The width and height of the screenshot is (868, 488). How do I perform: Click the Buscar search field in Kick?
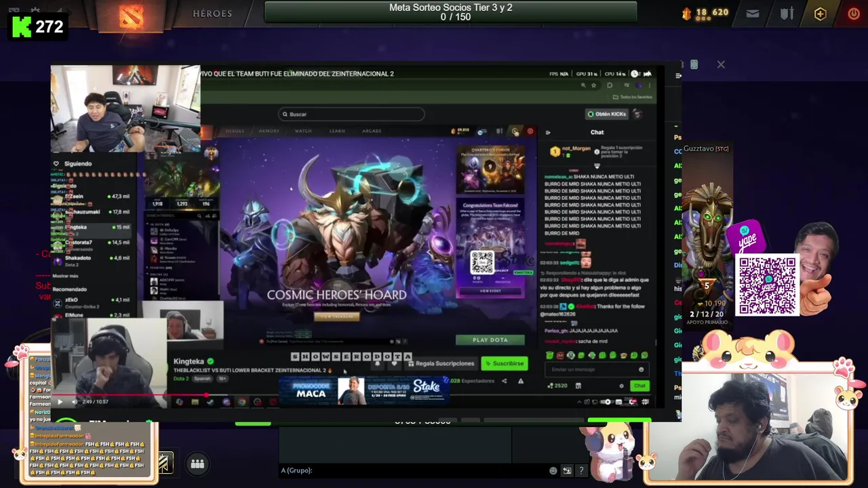[351, 114]
